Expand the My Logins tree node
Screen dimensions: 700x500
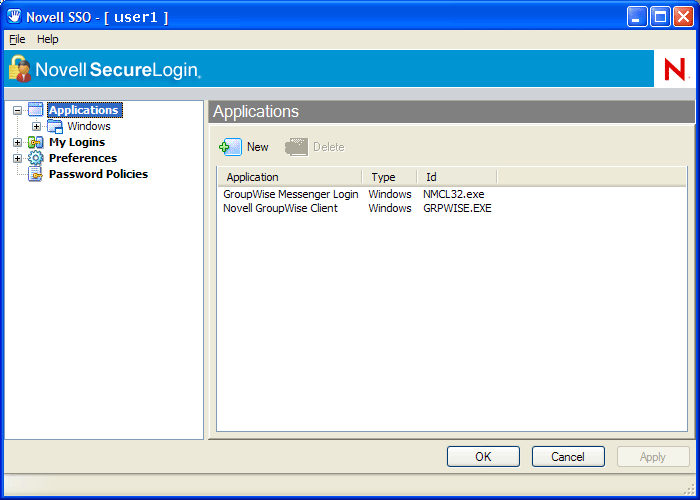(17, 142)
